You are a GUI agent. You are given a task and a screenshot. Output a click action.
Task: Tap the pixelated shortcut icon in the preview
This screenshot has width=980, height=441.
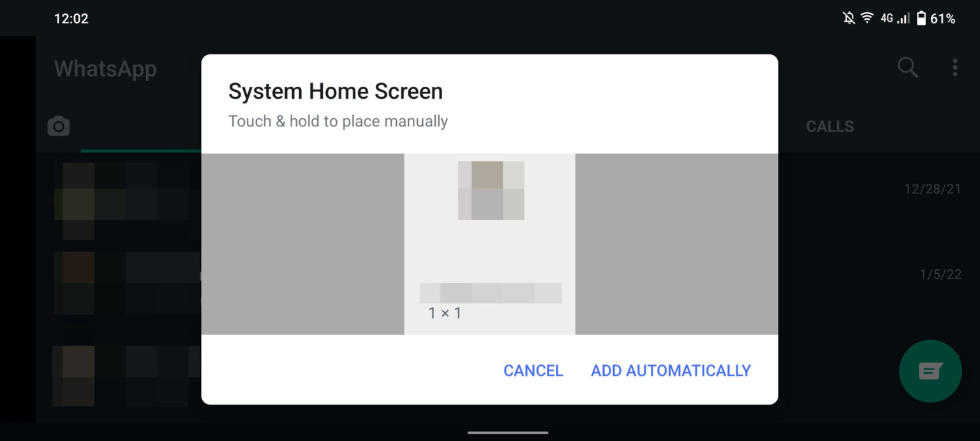point(491,191)
